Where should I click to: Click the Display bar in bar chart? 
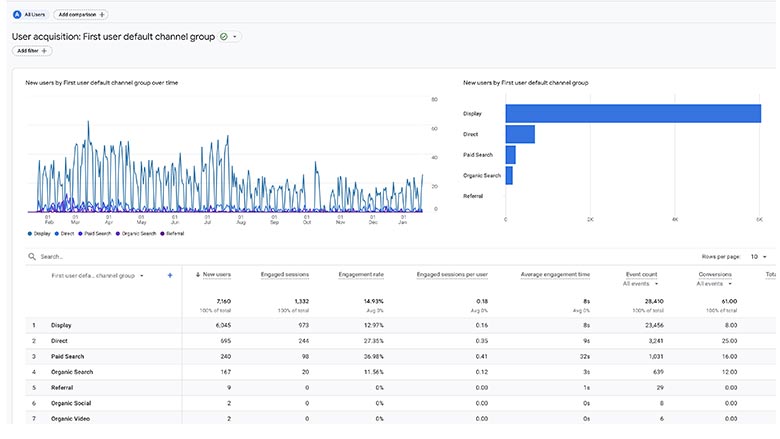tap(632, 113)
